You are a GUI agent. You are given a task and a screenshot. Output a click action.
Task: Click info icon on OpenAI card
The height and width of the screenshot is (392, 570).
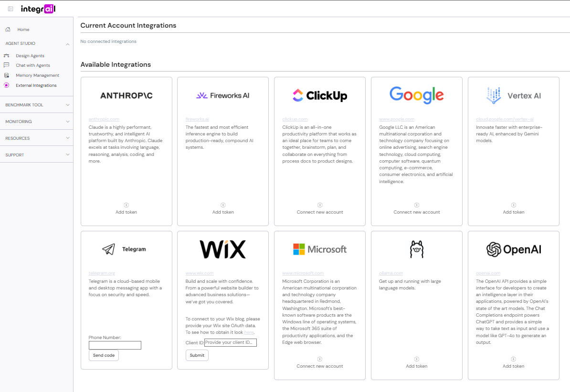(x=513, y=359)
